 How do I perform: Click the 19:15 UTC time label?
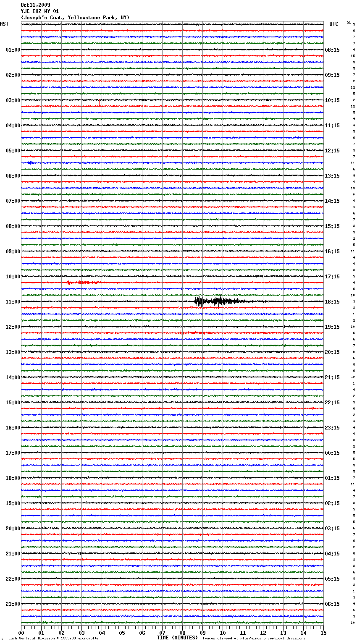pos(332,327)
